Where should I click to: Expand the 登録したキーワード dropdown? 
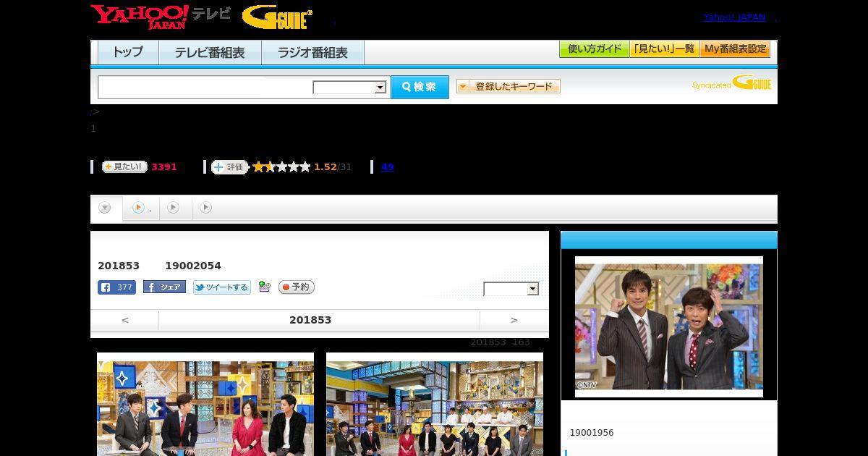pos(509,86)
